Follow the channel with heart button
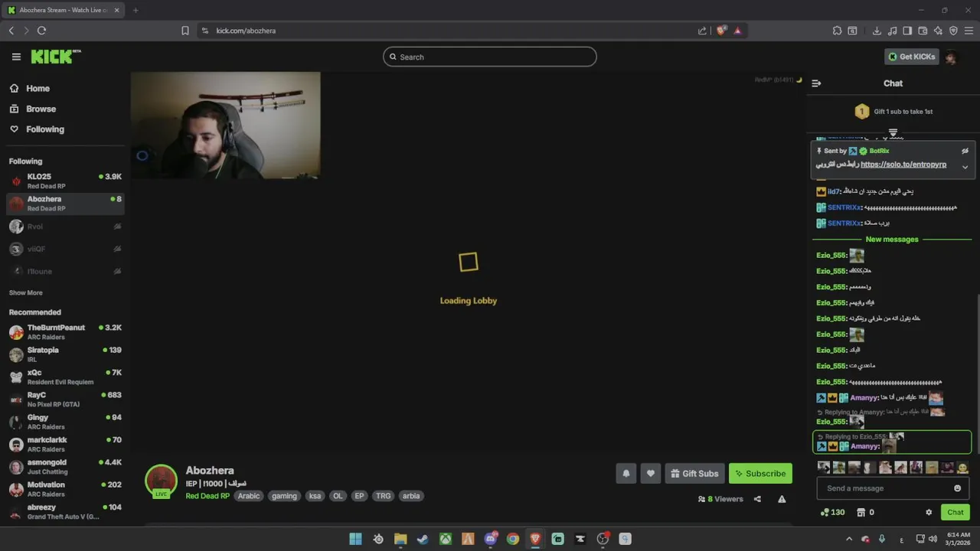 (x=651, y=474)
